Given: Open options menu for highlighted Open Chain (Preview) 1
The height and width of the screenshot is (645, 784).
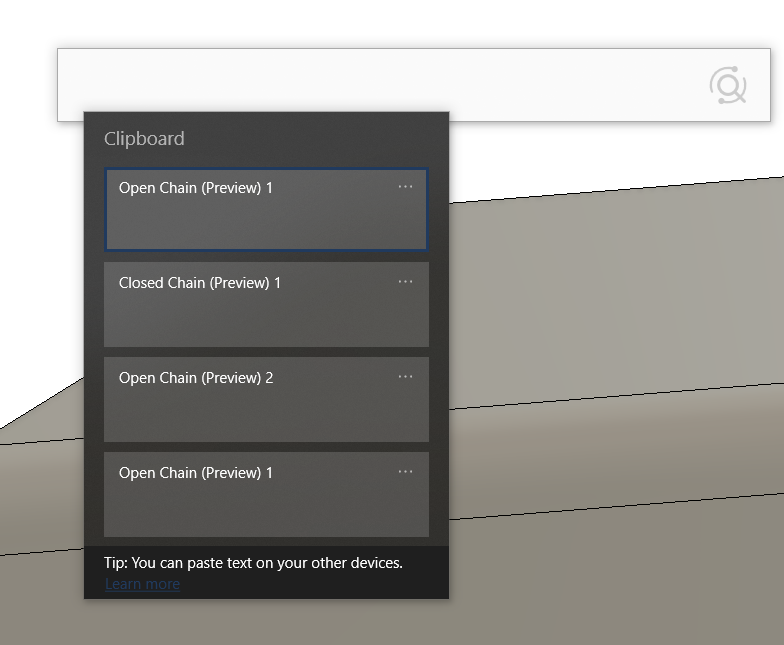Looking at the screenshot, I should click(406, 187).
